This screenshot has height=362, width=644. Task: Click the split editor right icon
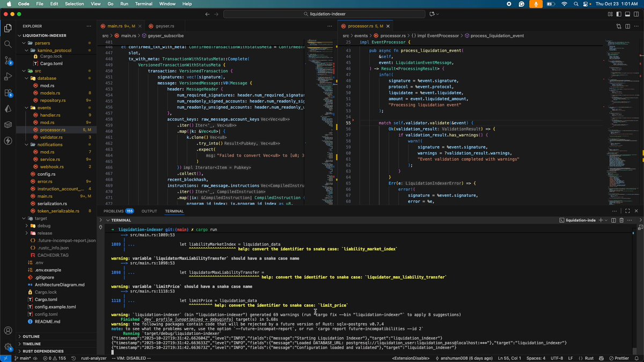pyautogui.click(x=626, y=26)
